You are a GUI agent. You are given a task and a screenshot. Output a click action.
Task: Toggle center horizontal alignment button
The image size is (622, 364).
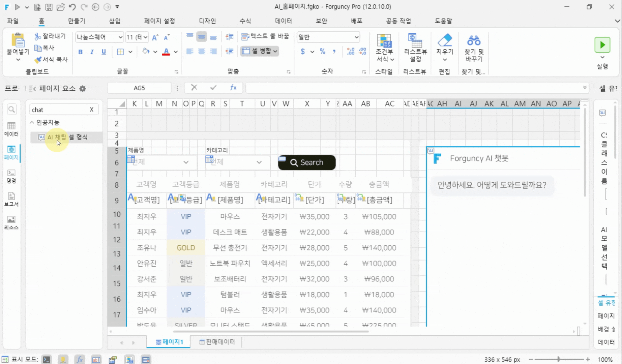pyautogui.click(x=202, y=52)
